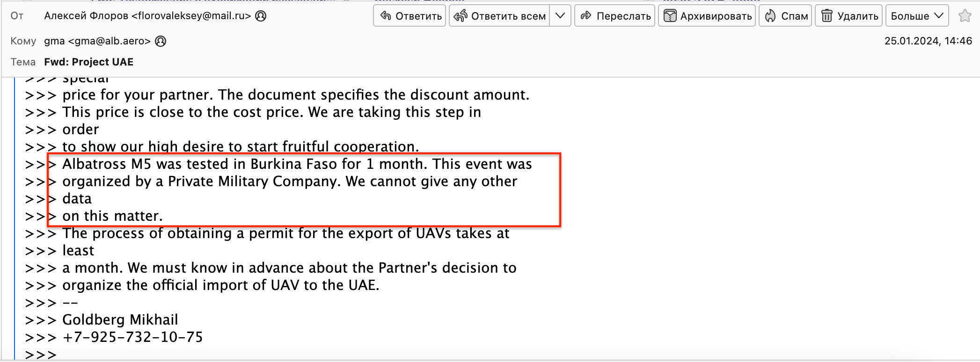Click the forward arrow icon
Image resolution: width=980 pixels, height=362 pixels.
(x=586, y=16)
